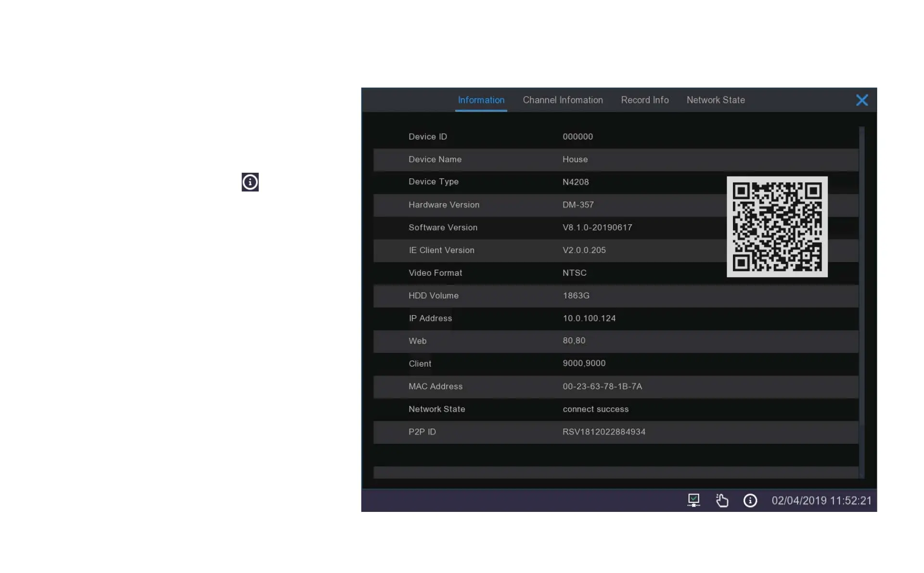The height and width of the screenshot is (573, 924).
Task: Open info icon next to date/time
Action: tap(750, 500)
